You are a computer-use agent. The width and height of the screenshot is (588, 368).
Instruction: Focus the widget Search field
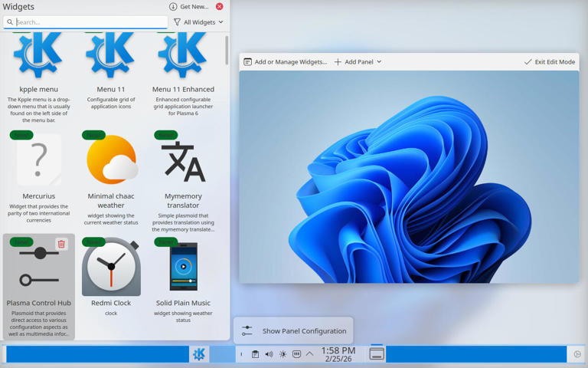coord(86,22)
